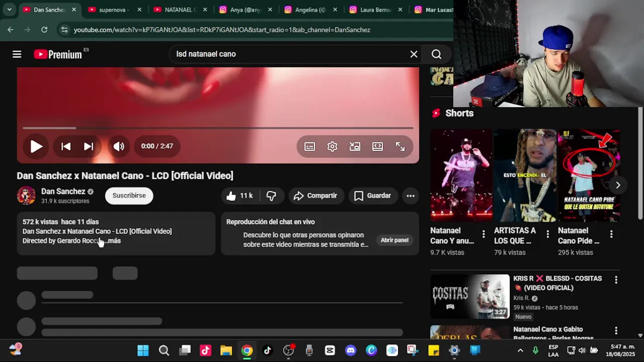Open the Kris R. channel link

click(522, 298)
